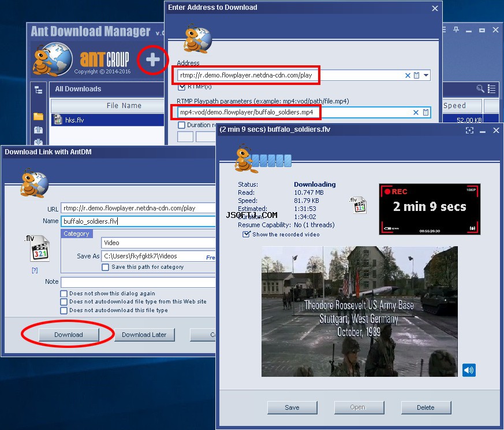504x430 pixels.
Task: Toggle sound on the video preview
Action: click(x=469, y=370)
